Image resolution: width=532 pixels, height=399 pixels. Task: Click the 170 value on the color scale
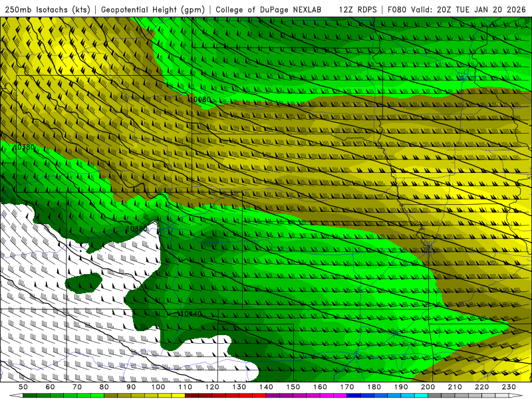347,387
